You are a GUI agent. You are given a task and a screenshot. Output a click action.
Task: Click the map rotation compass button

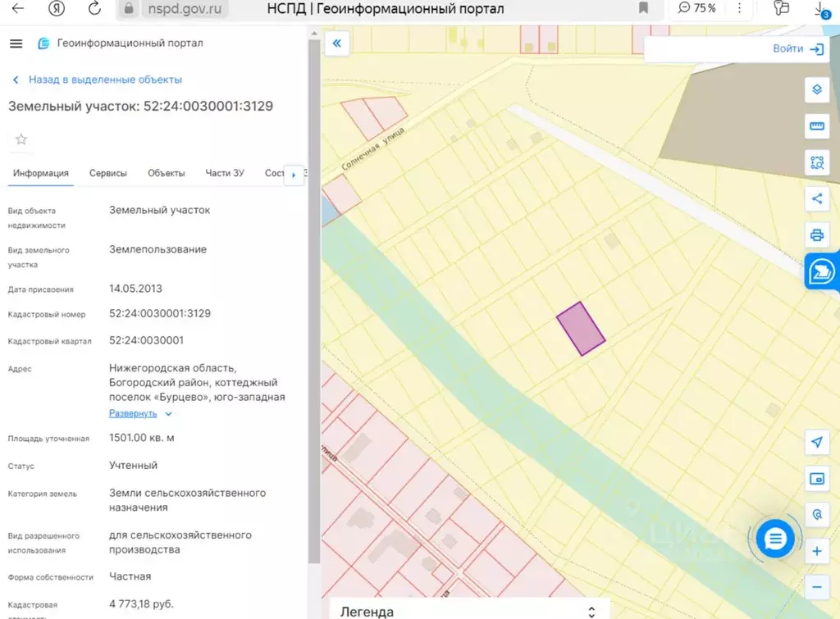click(817, 515)
